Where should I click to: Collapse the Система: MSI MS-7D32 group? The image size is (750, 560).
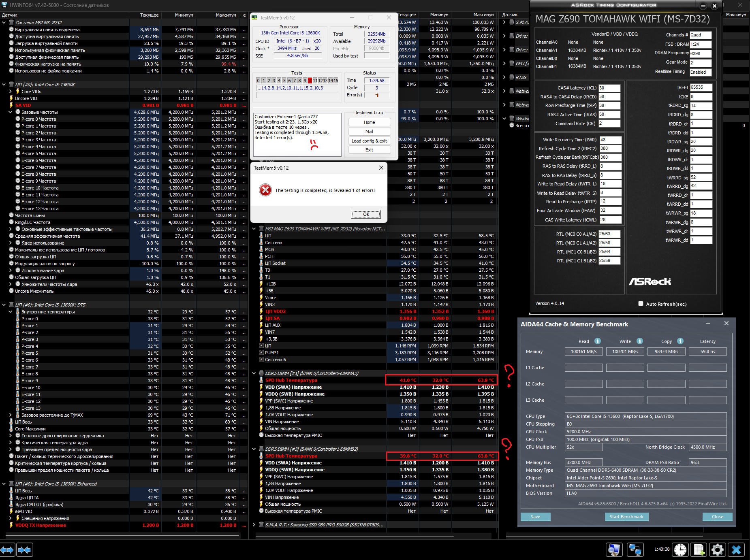(4, 23)
